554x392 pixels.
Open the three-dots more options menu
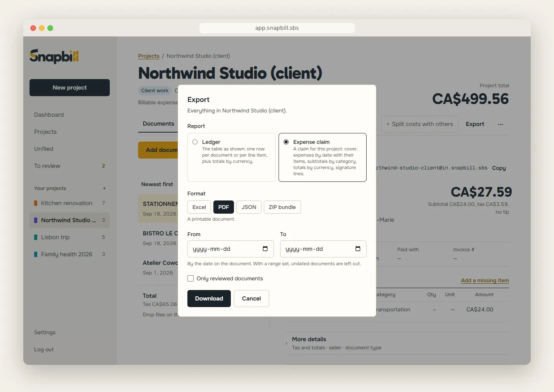pyautogui.click(x=500, y=124)
